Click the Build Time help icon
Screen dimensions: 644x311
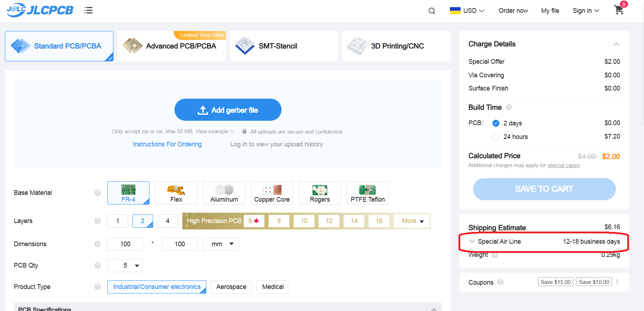(509, 107)
